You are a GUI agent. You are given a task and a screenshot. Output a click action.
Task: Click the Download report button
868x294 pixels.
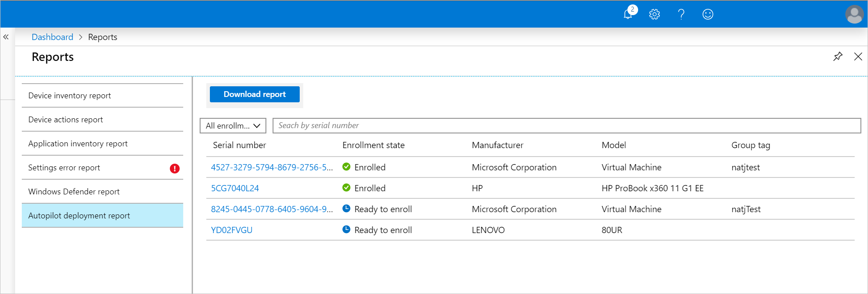[254, 94]
